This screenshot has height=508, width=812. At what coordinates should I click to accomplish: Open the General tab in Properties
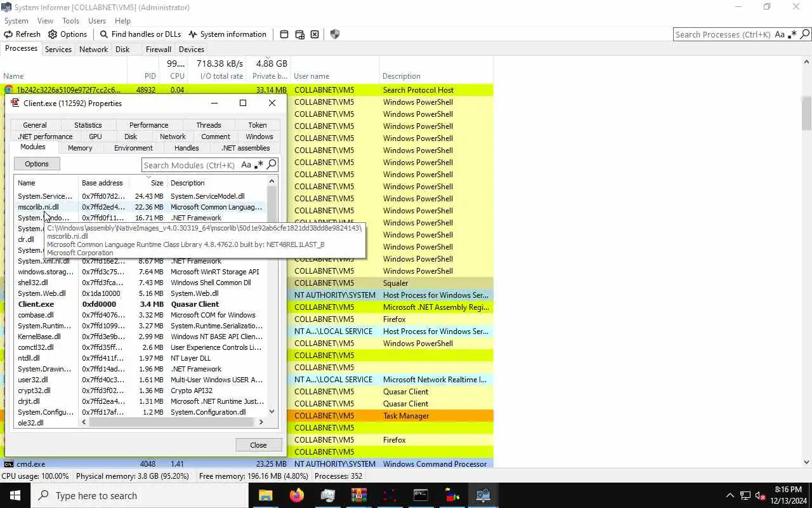point(35,125)
